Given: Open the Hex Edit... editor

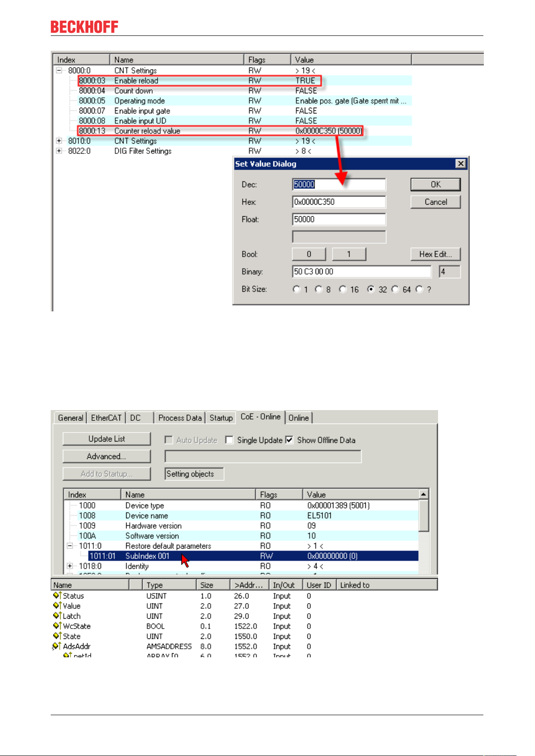Looking at the screenshot, I should tap(435, 254).
